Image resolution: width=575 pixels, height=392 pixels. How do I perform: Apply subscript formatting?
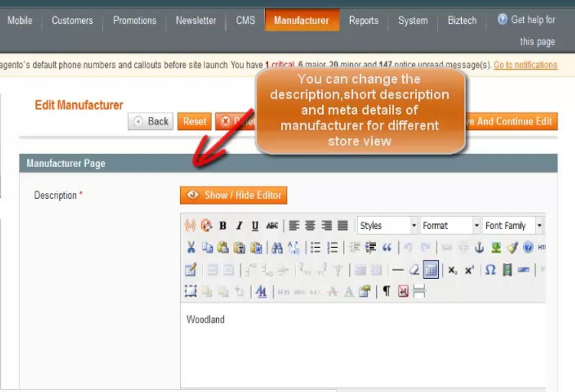(452, 270)
